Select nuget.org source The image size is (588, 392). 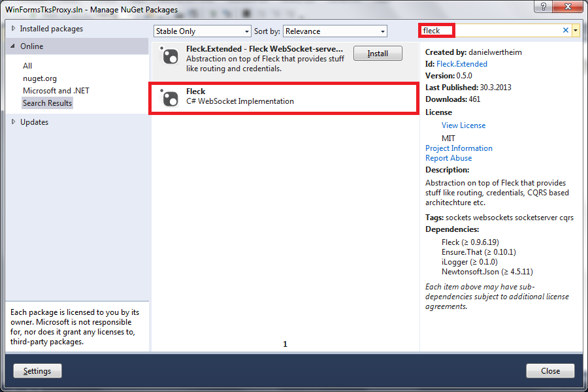coord(40,78)
